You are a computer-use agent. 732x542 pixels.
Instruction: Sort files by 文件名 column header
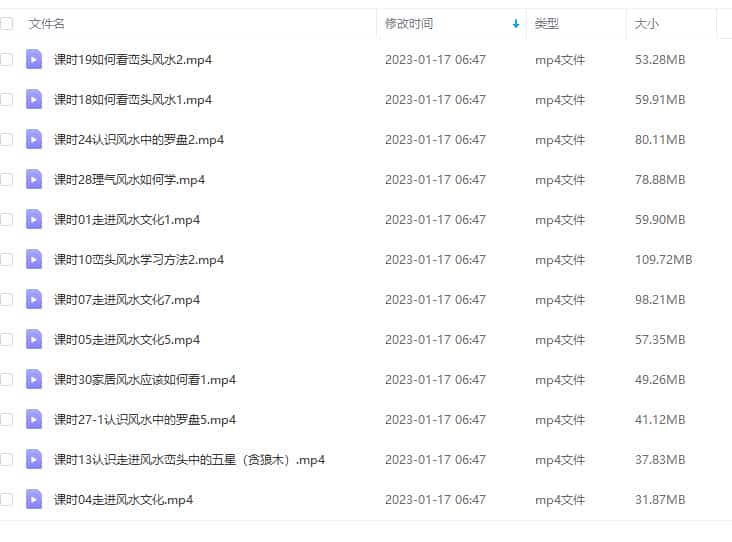pos(46,24)
